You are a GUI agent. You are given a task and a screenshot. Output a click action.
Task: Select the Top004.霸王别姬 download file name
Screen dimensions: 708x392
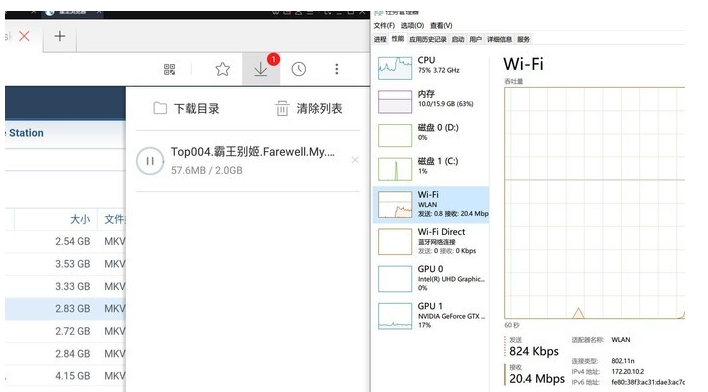tap(252, 152)
